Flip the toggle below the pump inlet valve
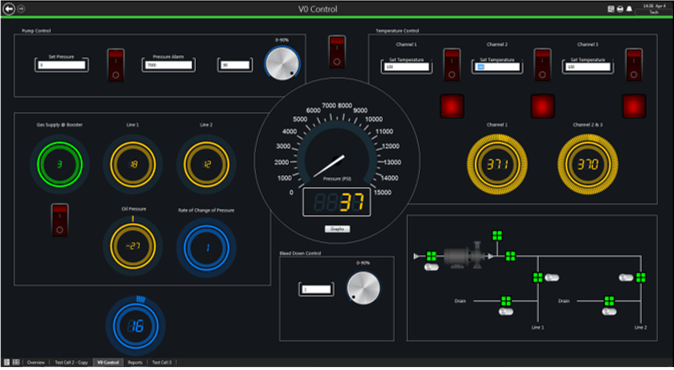Image resolution: width=674 pixels, height=370 pixels. (x=432, y=267)
